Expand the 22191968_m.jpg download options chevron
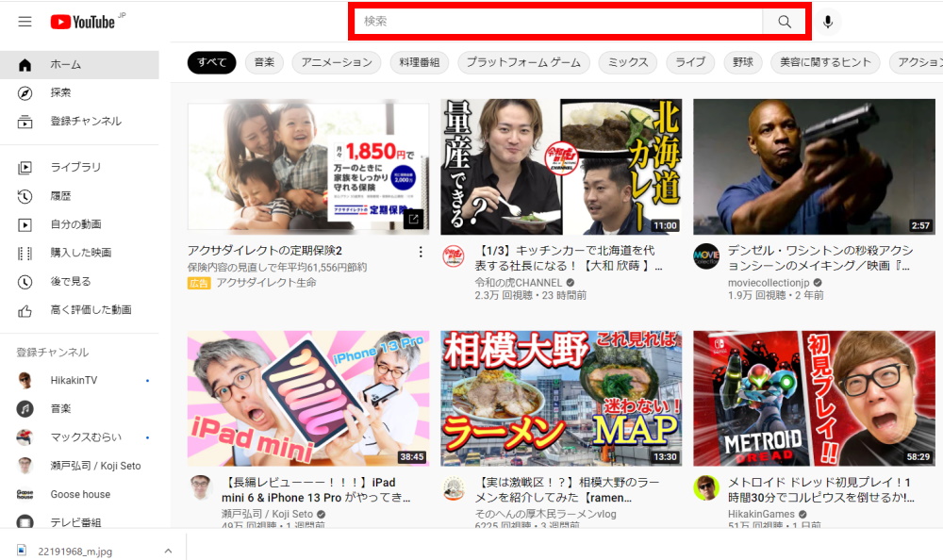Image resolution: width=943 pixels, height=560 pixels. 169,551
